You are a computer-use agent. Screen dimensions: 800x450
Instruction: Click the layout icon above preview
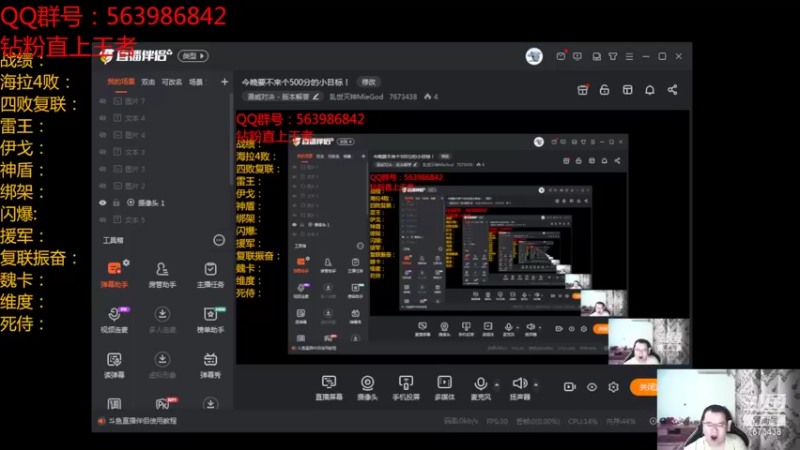628,90
